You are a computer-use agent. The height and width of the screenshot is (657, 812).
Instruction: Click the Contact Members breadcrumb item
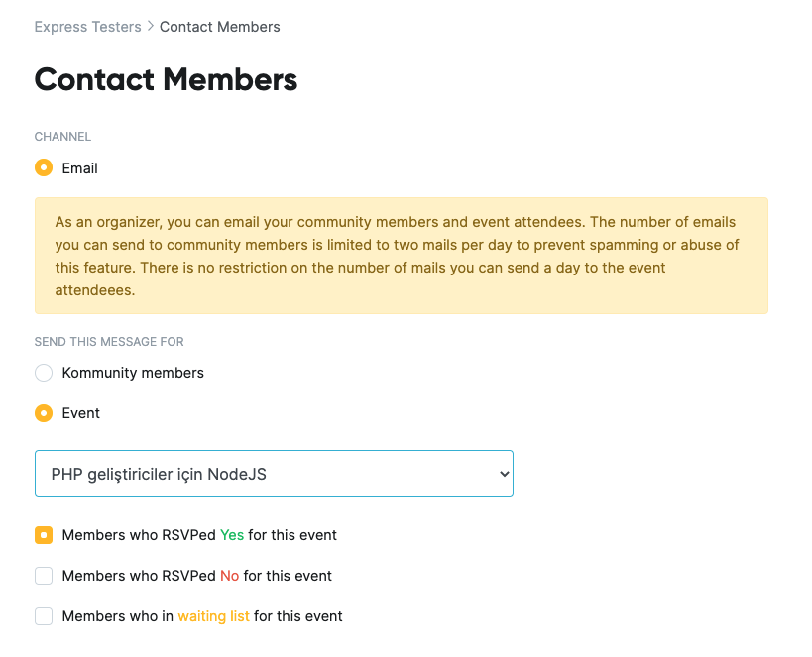point(219,27)
